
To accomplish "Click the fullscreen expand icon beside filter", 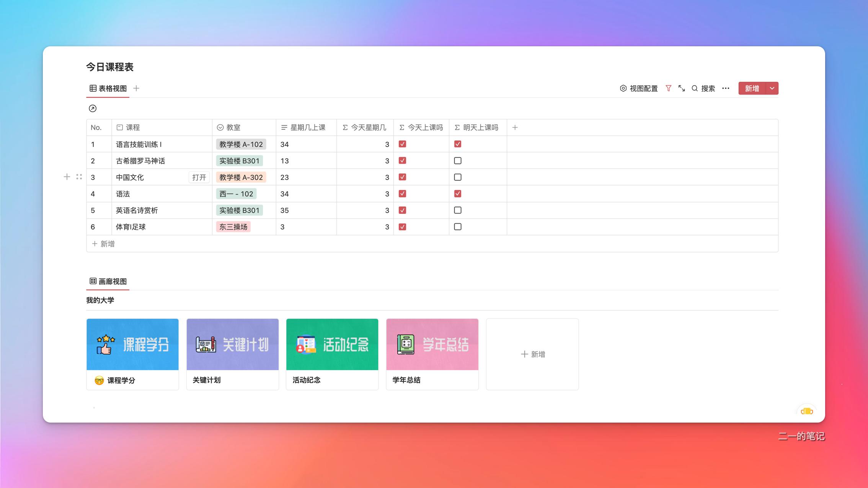I will (x=682, y=88).
